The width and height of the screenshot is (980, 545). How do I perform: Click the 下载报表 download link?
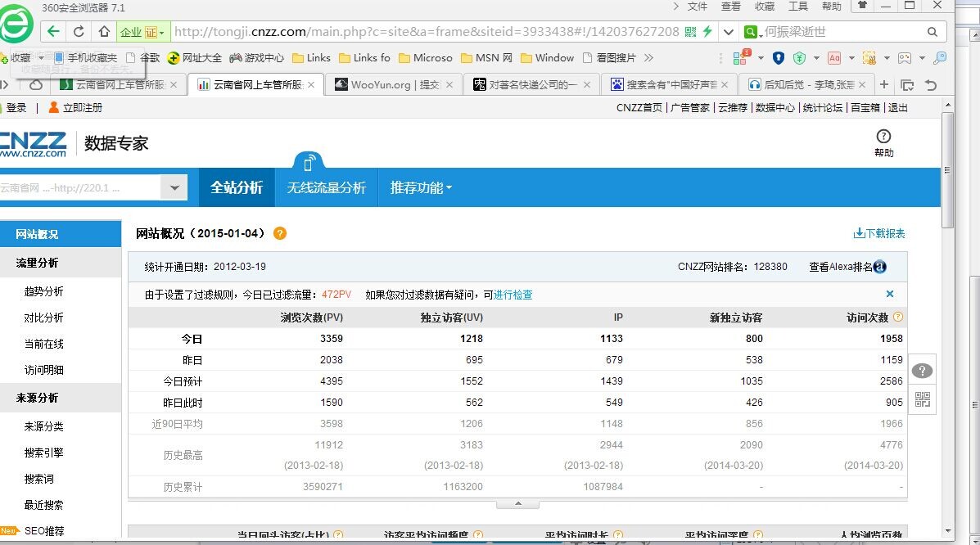click(x=879, y=233)
